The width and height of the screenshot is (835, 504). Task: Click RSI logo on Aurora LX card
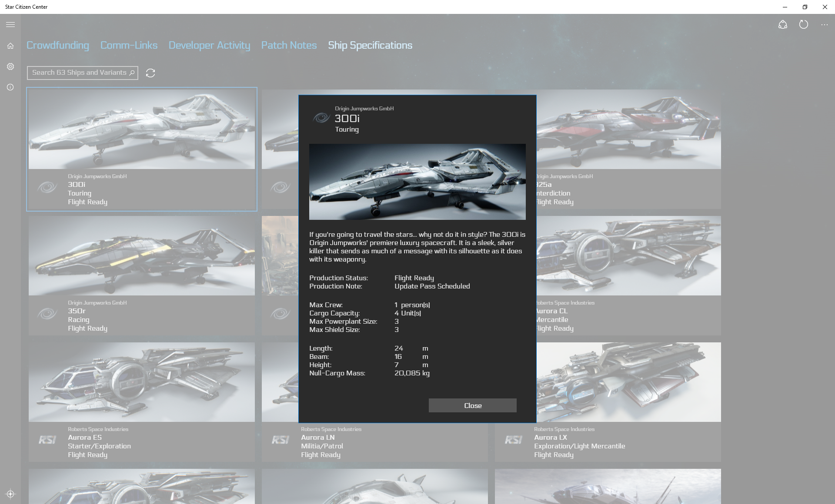514,440
